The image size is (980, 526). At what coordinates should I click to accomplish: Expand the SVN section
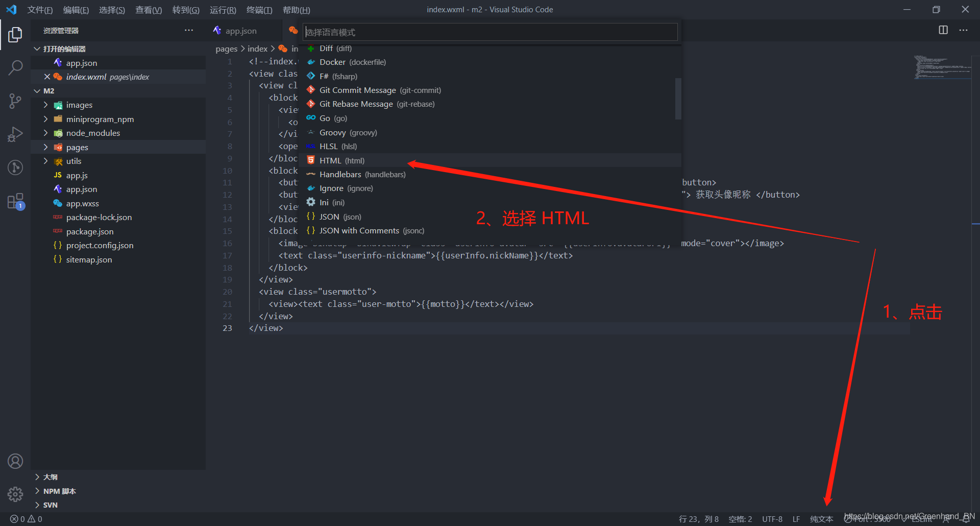click(x=37, y=505)
